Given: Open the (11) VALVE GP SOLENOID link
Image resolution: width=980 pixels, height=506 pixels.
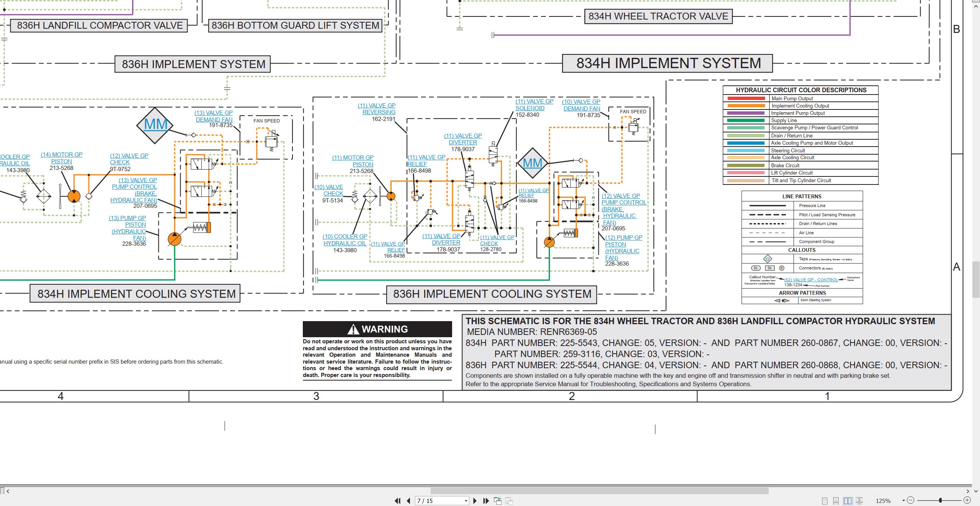Looking at the screenshot, I should 534,104.
